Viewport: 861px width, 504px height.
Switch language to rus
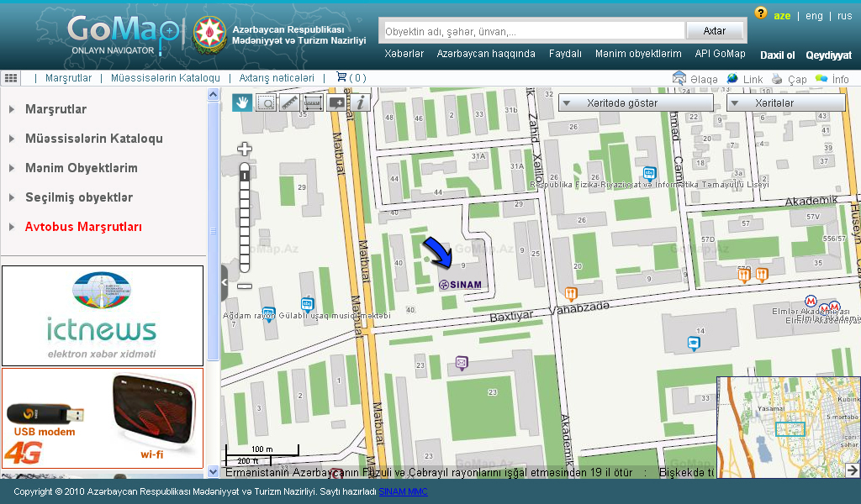844,16
